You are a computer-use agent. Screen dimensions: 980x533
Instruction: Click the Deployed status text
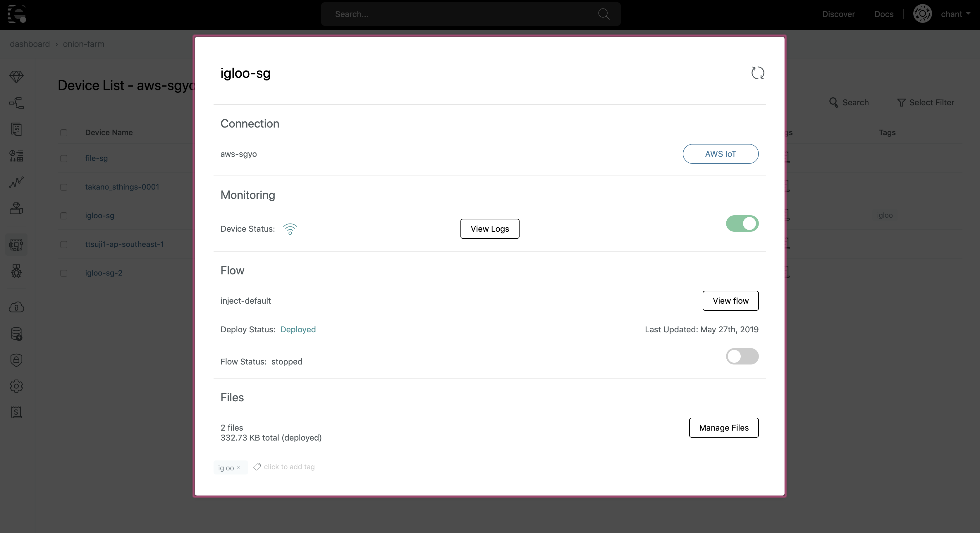(298, 329)
